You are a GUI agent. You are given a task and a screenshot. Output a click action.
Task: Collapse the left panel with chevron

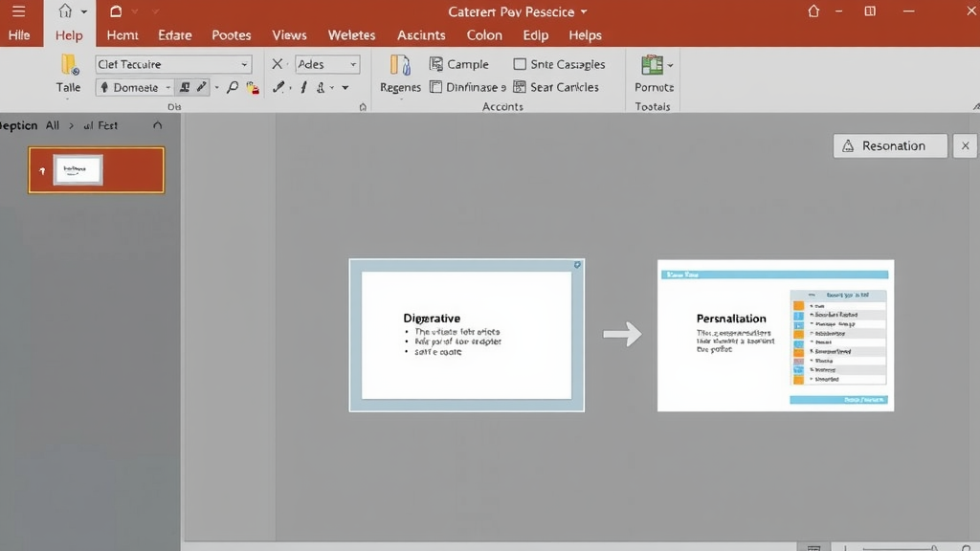[156, 124]
